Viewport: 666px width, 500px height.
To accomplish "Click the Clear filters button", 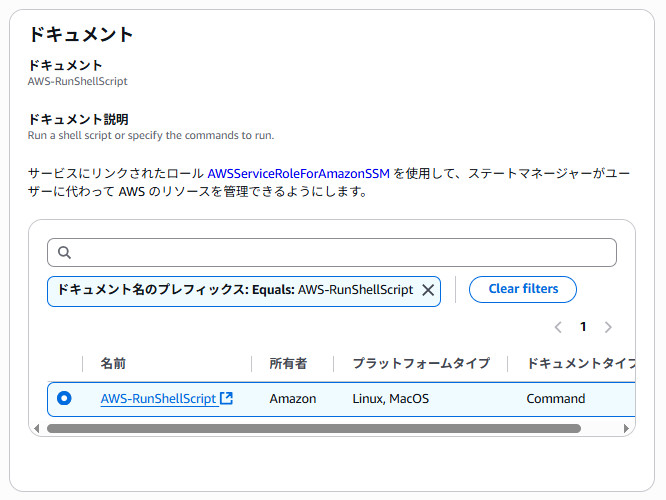I will pos(523,289).
